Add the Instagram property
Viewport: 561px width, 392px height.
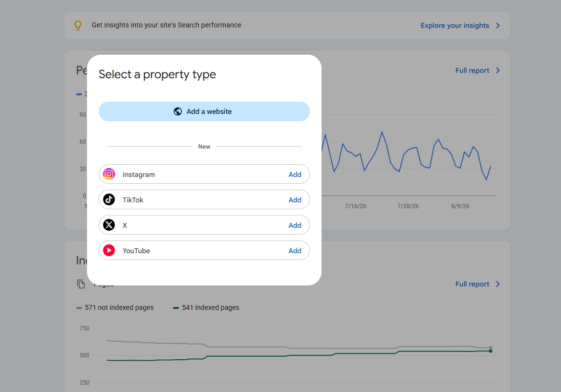pyautogui.click(x=295, y=174)
